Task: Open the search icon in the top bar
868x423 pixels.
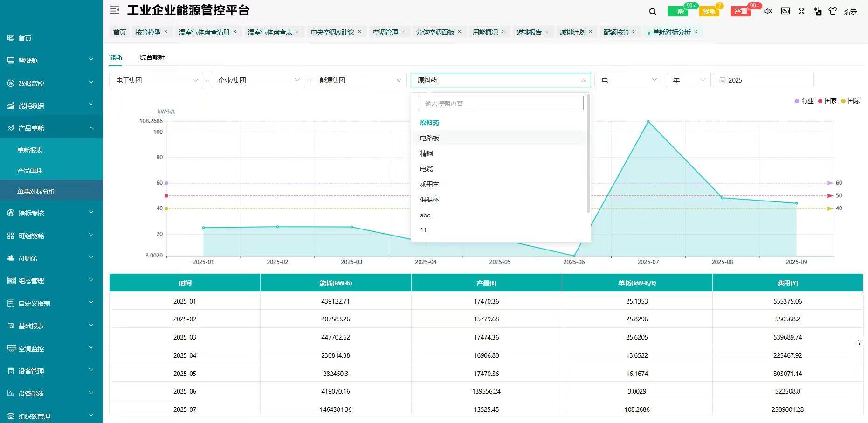Action: coord(652,11)
